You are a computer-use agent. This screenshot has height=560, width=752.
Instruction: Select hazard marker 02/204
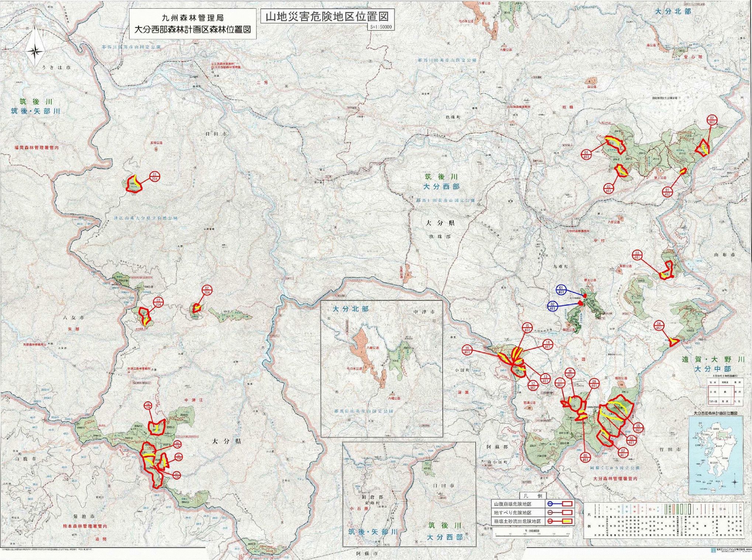coord(207,290)
